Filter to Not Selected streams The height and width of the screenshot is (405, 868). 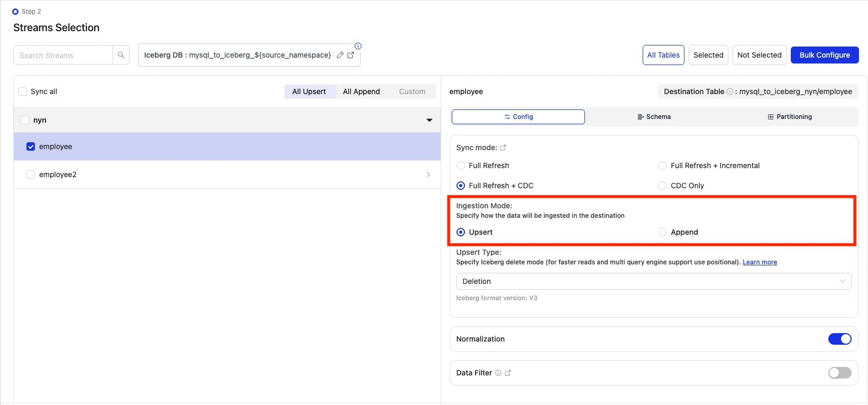click(759, 55)
